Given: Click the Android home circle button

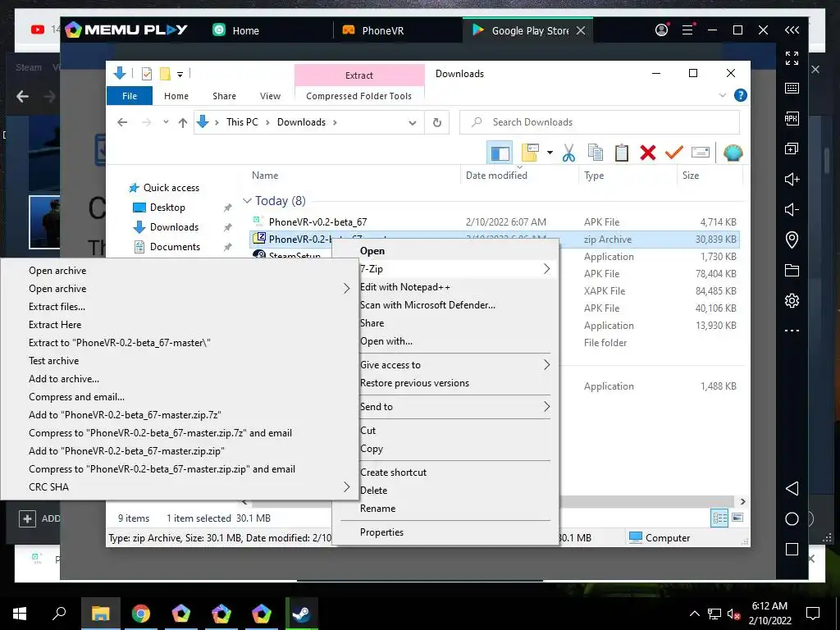Looking at the screenshot, I should [792, 518].
